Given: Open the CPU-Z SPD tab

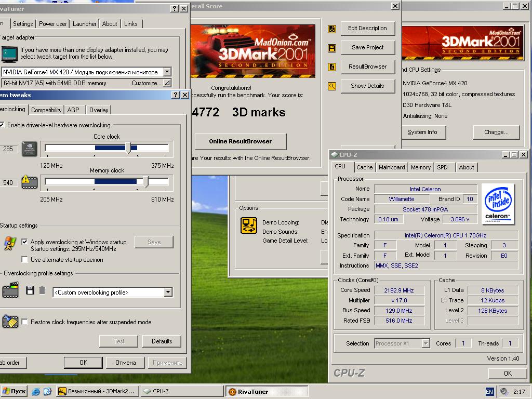Looking at the screenshot, I should (x=442, y=167).
